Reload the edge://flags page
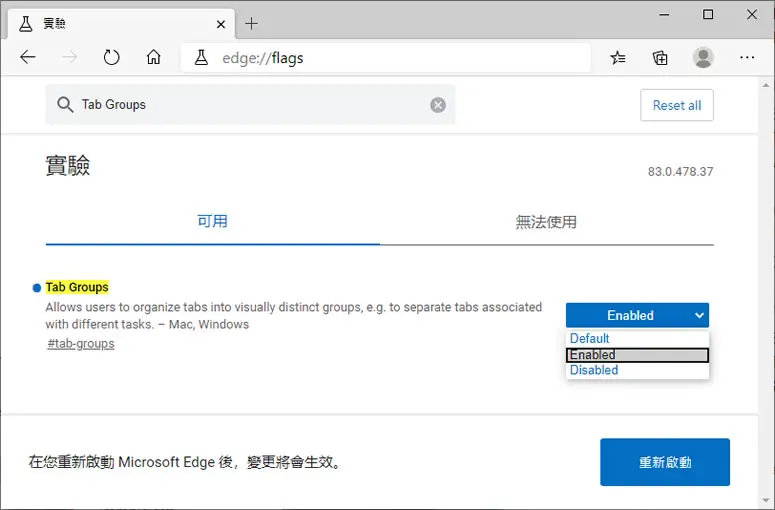 112,57
